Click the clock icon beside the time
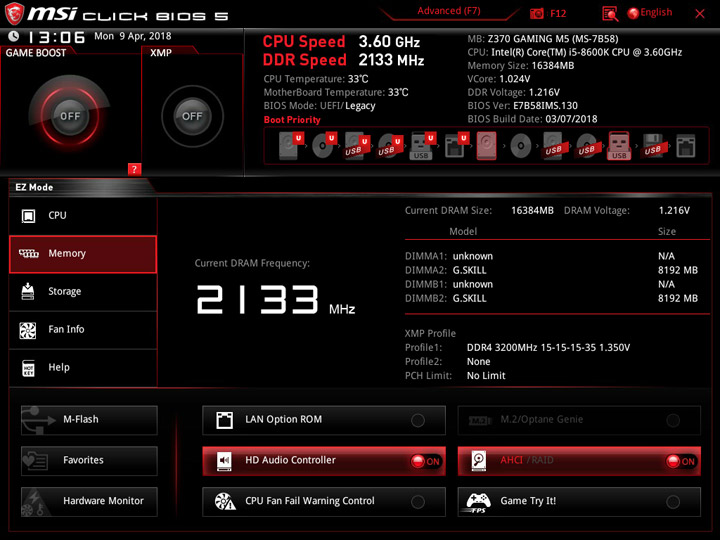 coord(14,36)
